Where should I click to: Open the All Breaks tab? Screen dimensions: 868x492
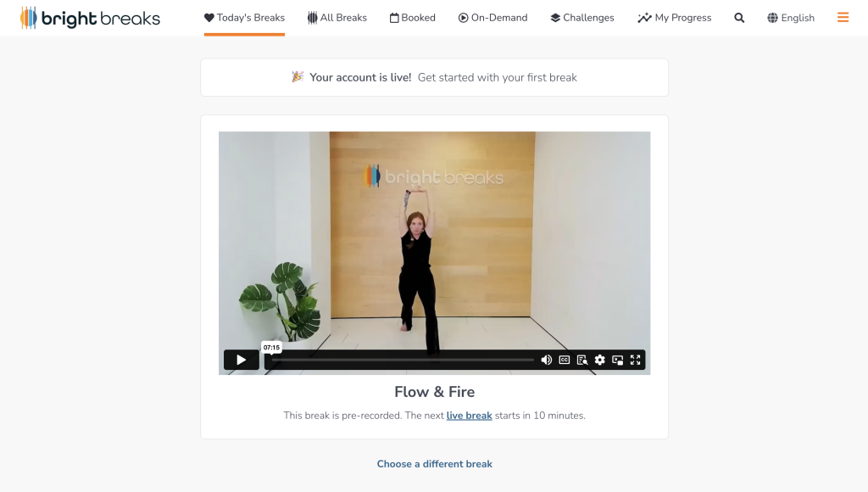[337, 18]
